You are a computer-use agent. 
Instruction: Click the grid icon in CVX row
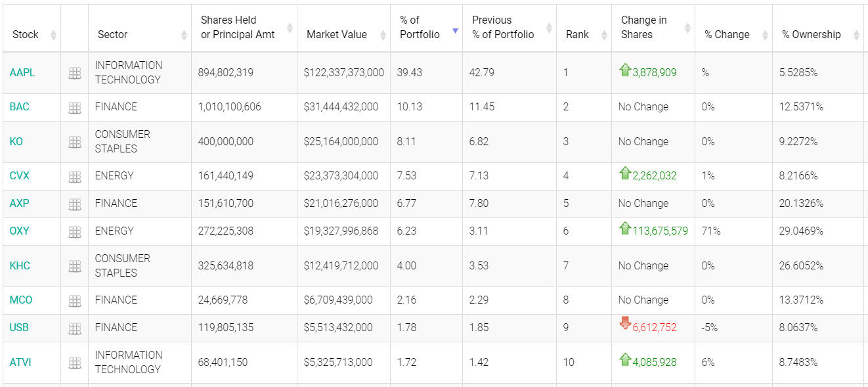pos(75,176)
